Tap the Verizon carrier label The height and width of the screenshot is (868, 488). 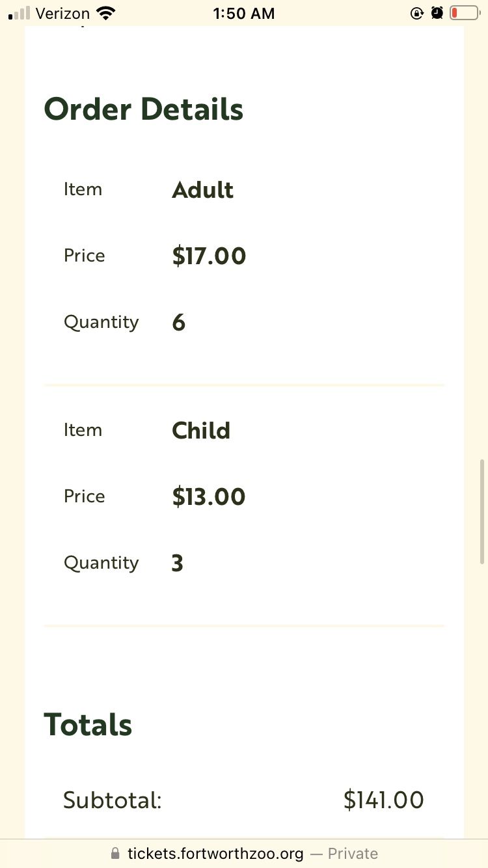tap(62, 13)
